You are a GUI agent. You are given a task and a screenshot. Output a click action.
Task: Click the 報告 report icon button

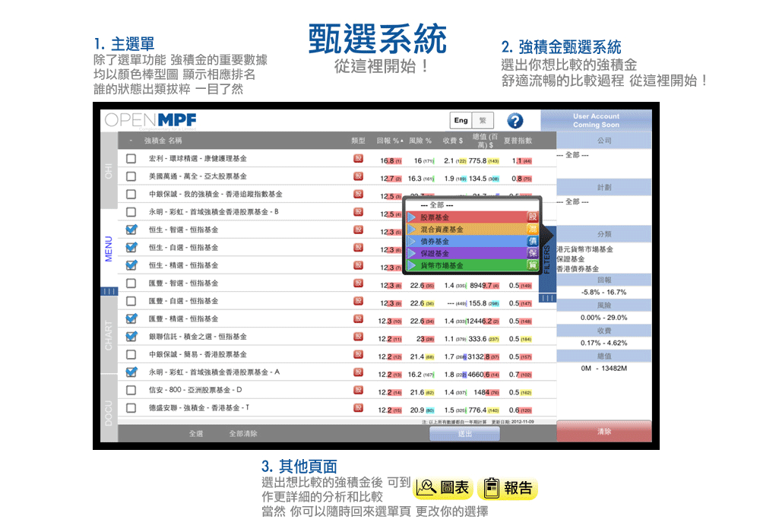[x=508, y=488]
